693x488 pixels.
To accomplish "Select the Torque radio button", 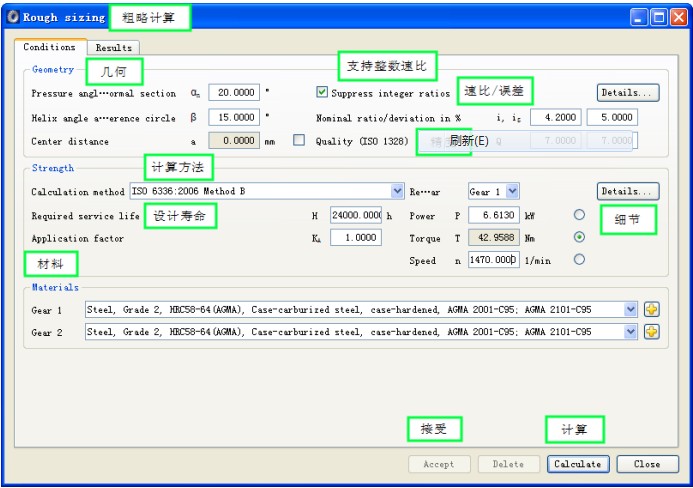I will 579,238.
